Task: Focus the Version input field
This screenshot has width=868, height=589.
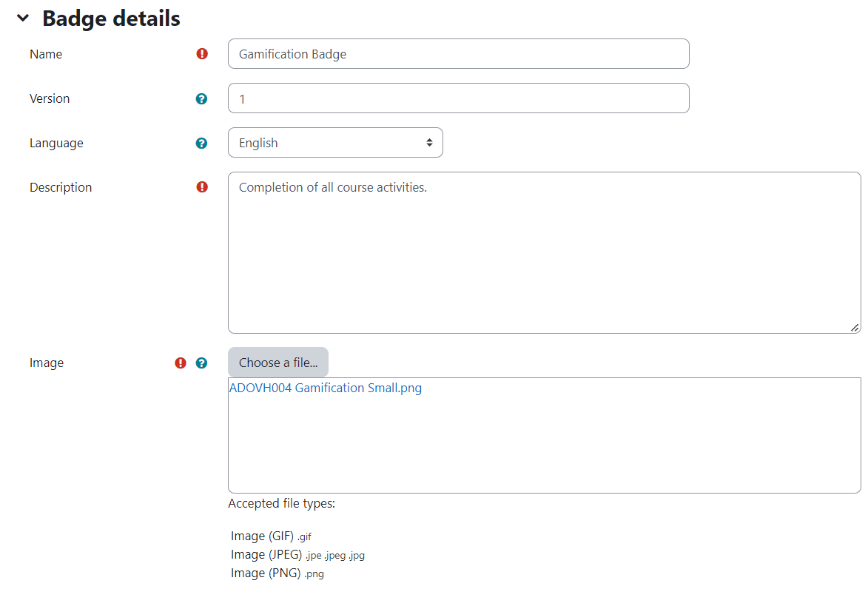Action: 458,98
